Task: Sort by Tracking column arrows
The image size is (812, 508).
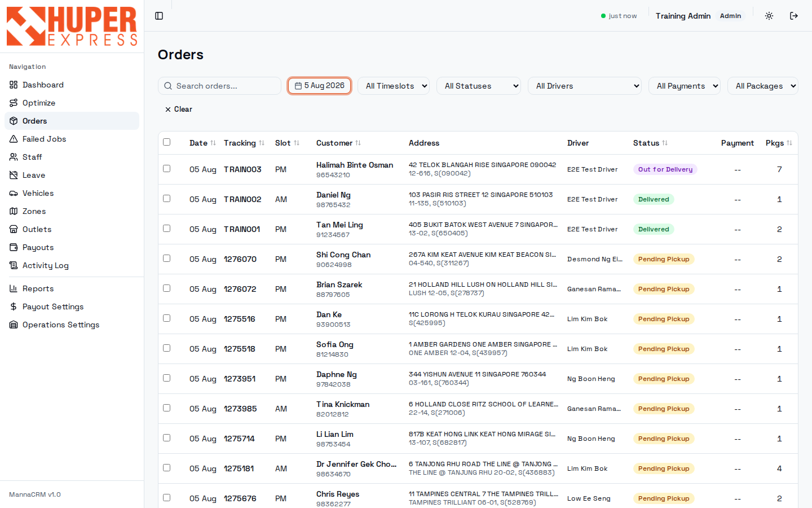Action: 262,143
